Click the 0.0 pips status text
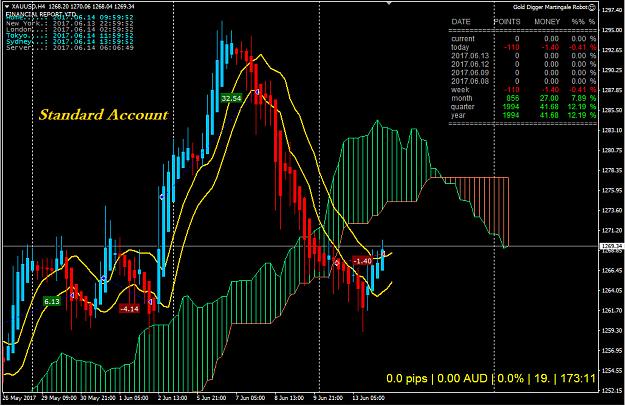 (407, 379)
